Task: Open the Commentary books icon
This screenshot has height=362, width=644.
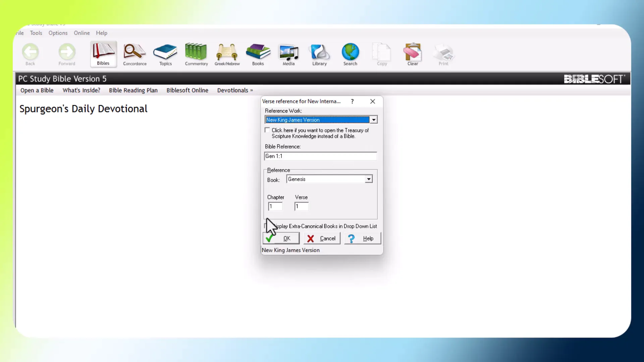Action: pos(196,54)
